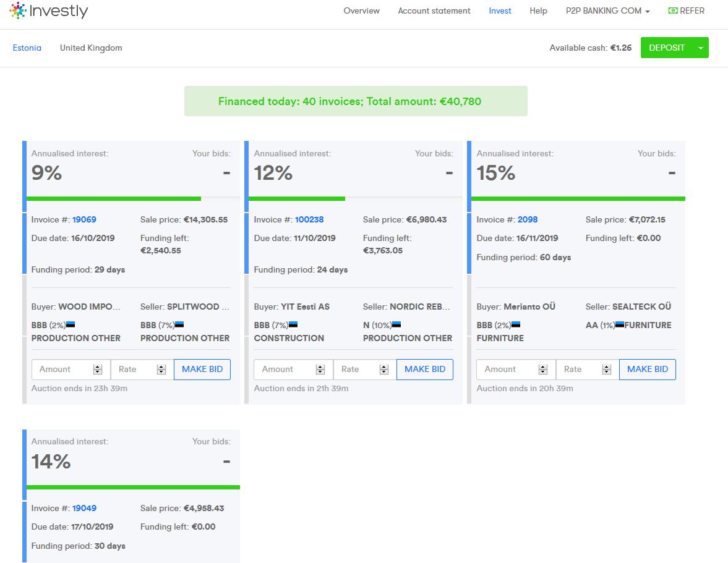Open the Help page
The image size is (728, 563).
539,11
